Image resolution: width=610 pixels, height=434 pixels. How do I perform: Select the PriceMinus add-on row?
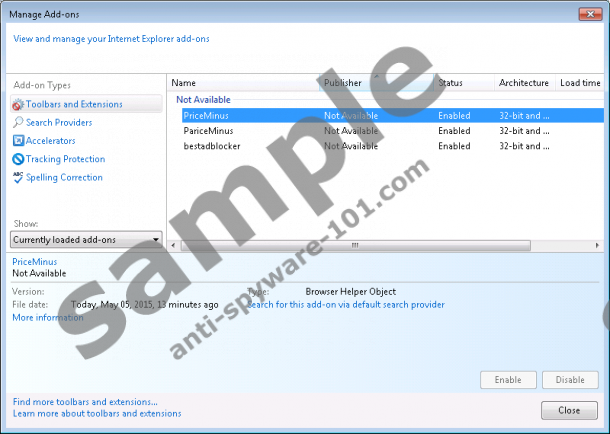point(206,116)
